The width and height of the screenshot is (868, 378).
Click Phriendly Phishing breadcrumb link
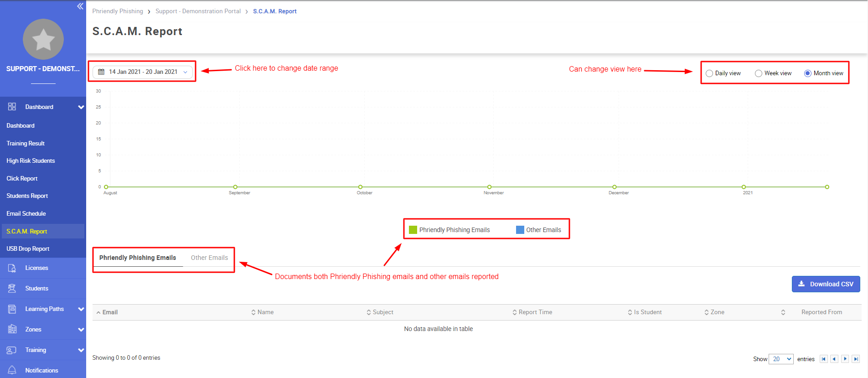tap(118, 11)
